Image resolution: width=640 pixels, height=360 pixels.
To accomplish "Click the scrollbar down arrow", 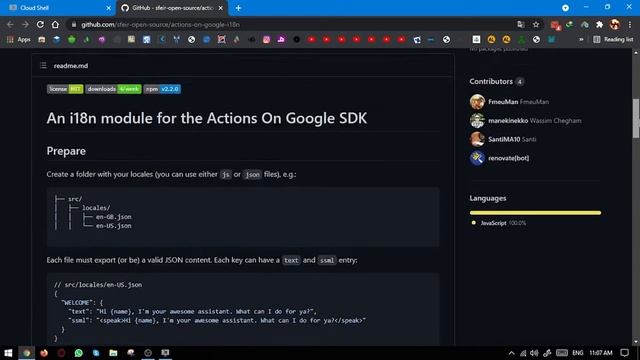I will (x=636, y=342).
